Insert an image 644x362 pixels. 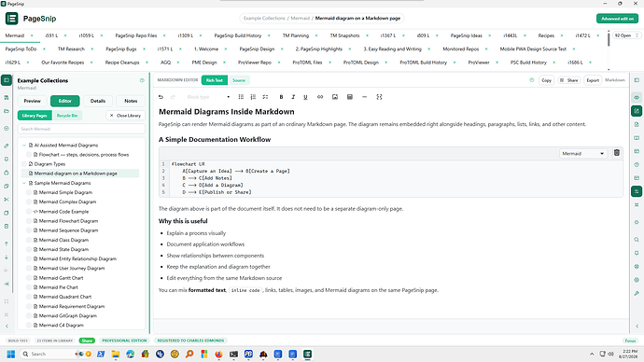click(x=335, y=97)
